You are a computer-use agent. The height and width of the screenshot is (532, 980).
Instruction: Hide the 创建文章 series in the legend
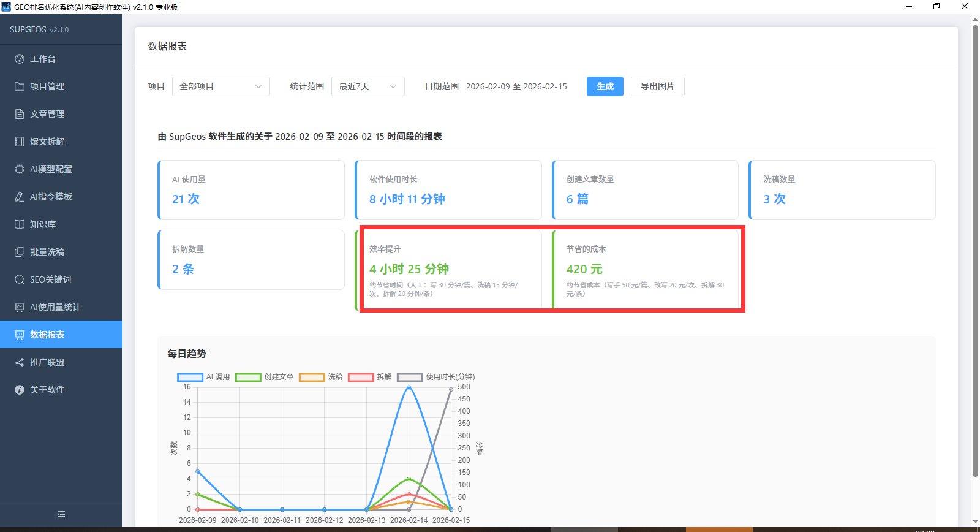tap(264, 377)
